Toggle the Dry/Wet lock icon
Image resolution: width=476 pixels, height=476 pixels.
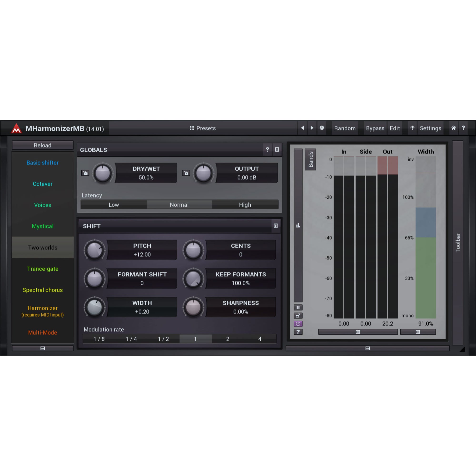click(x=85, y=173)
